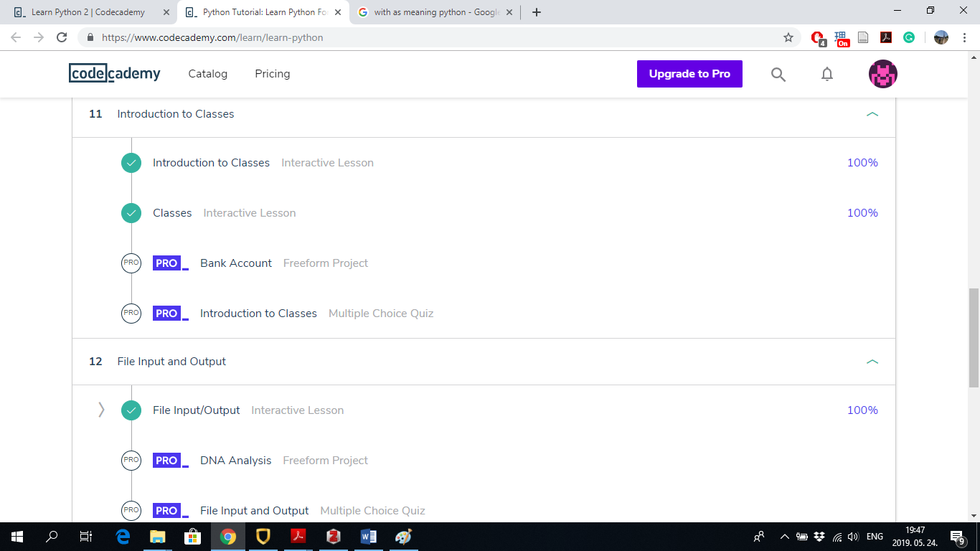The width and height of the screenshot is (980, 551).
Task: Click the Codecademy logo
Action: (x=115, y=73)
